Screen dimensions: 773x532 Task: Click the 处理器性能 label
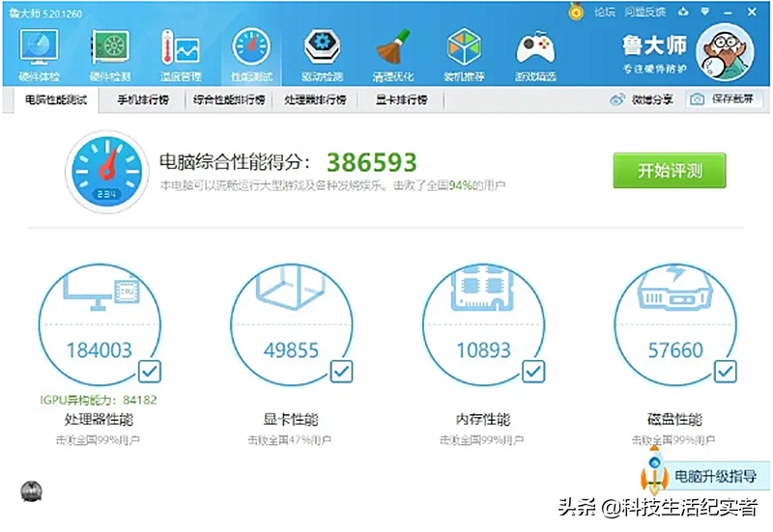click(x=100, y=420)
